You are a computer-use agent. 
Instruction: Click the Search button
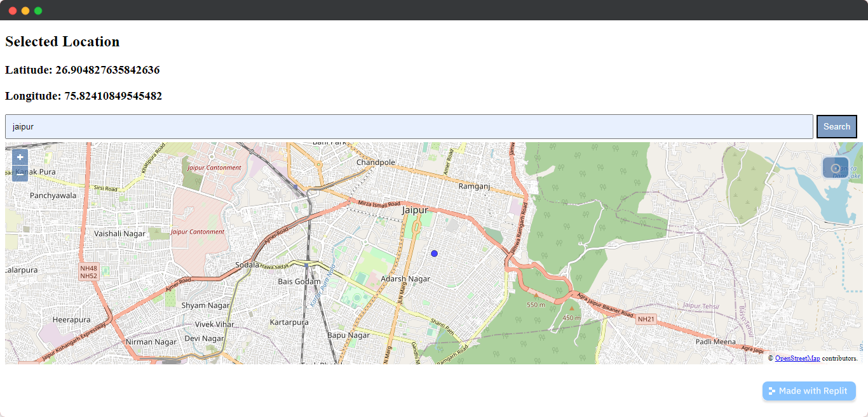pos(836,126)
